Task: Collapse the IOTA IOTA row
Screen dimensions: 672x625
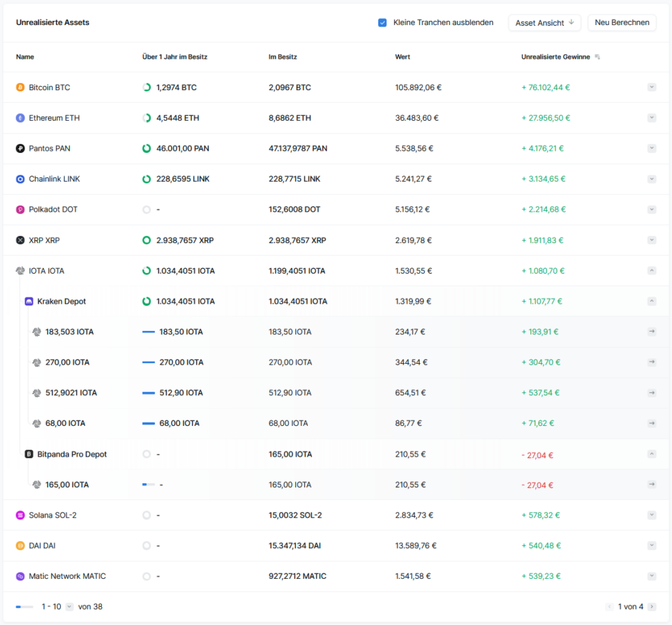Action: tap(652, 271)
